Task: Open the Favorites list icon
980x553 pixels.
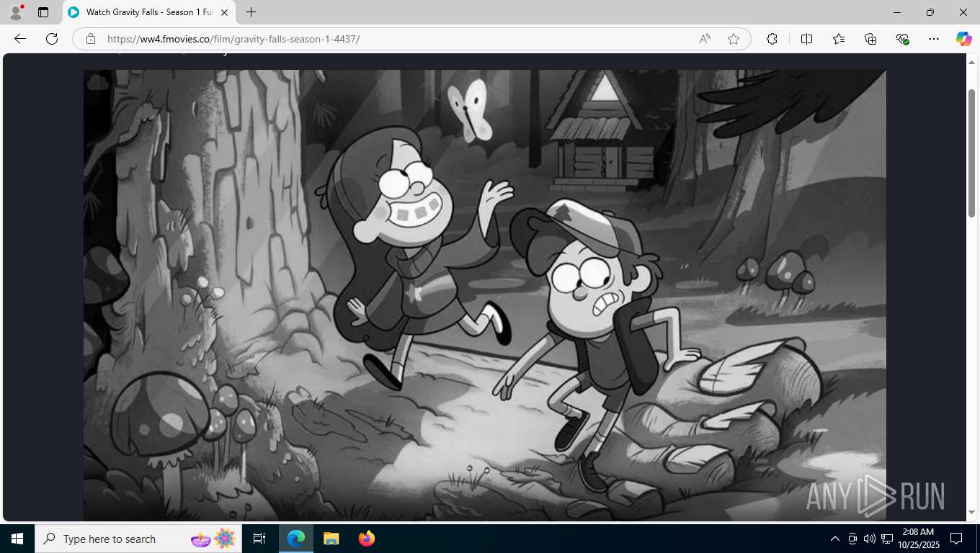Action: click(839, 39)
